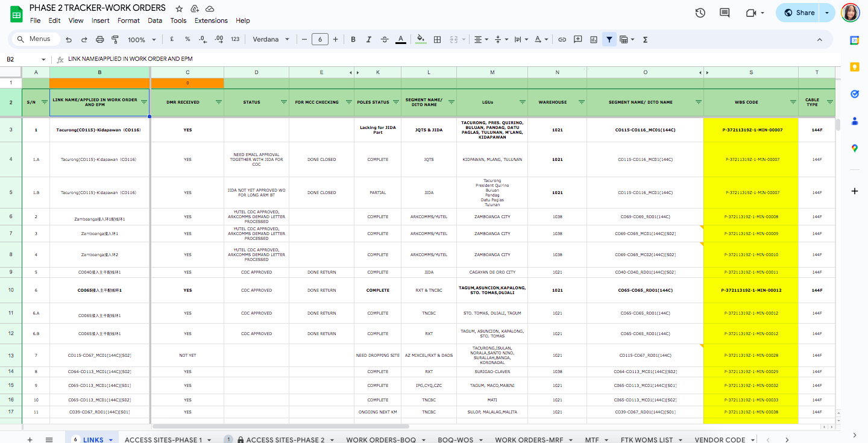Open the DMR RECEIVED column filter button

[218, 102]
